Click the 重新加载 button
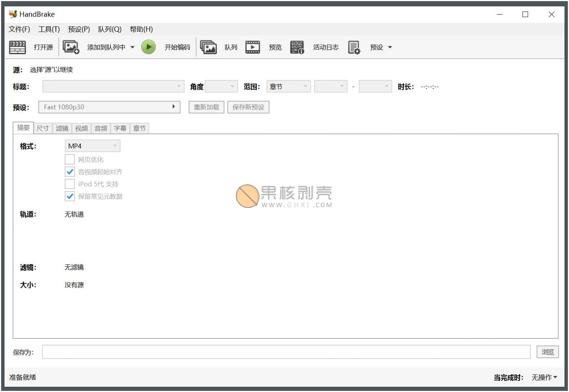The height and width of the screenshot is (392, 569). click(x=206, y=107)
